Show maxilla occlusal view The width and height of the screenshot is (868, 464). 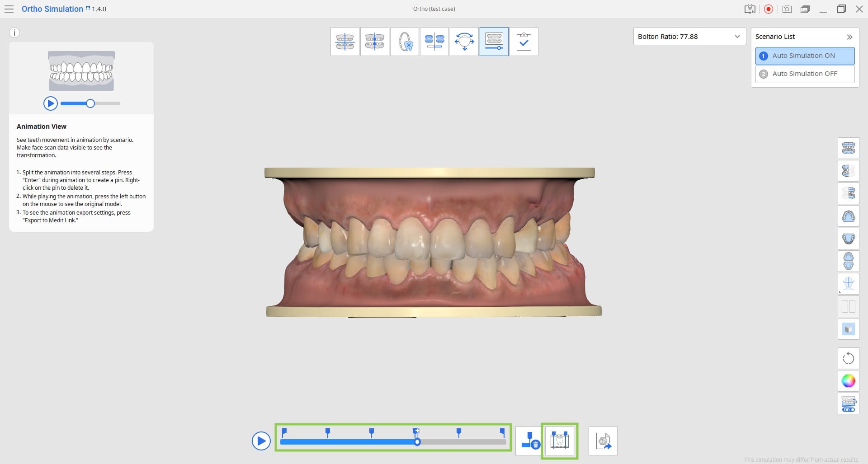(x=849, y=216)
